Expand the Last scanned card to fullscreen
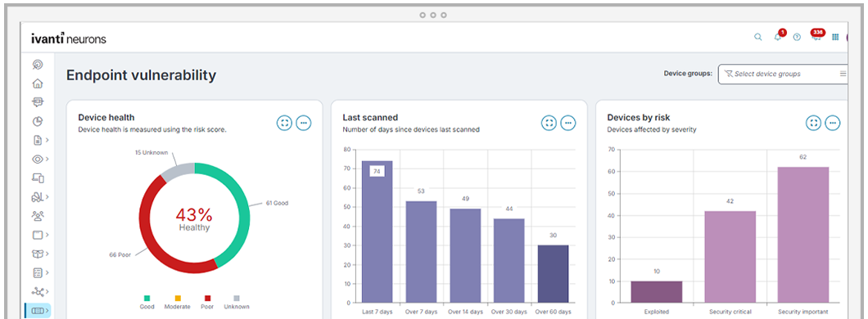Viewport: 868px width, 319px height. point(549,123)
